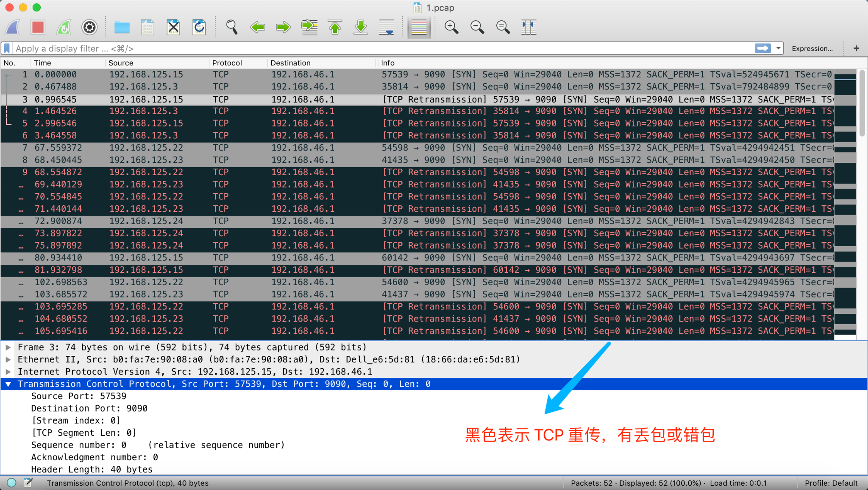Click the shark fin start capture icon
Image resolution: width=868 pixels, height=490 pixels.
coord(13,28)
